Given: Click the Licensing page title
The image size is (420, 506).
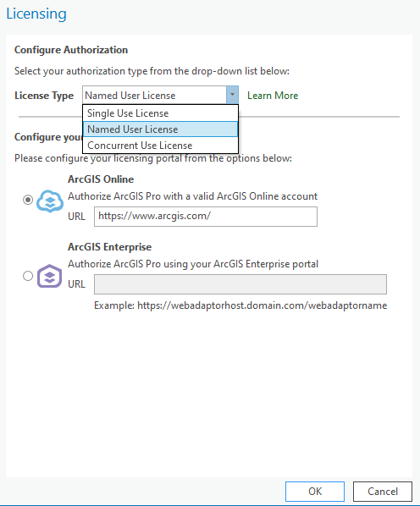Looking at the screenshot, I should pyautogui.click(x=36, y=14).
